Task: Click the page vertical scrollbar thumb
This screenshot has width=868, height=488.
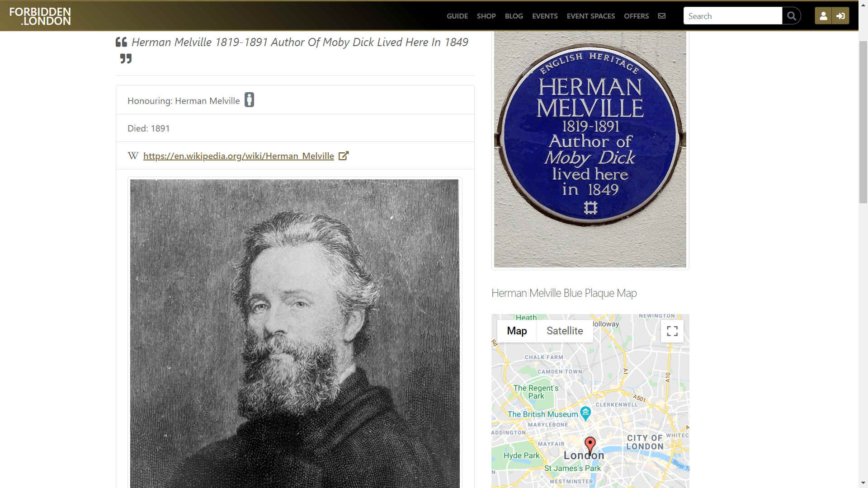Action: pos(863,122)
